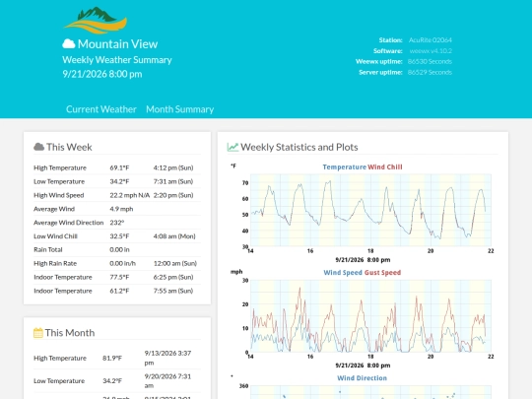Select the 81.9°F monthly high temperature
The image size is (532, 399).
tap(112, 358)
